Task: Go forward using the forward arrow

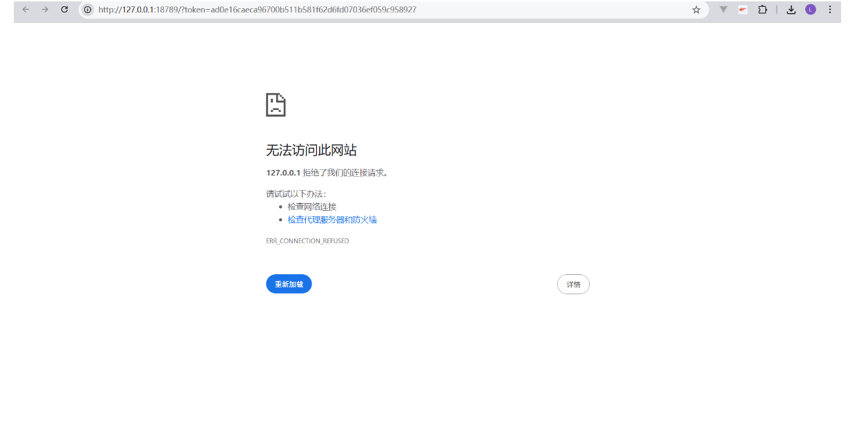Action: (45, 10)
